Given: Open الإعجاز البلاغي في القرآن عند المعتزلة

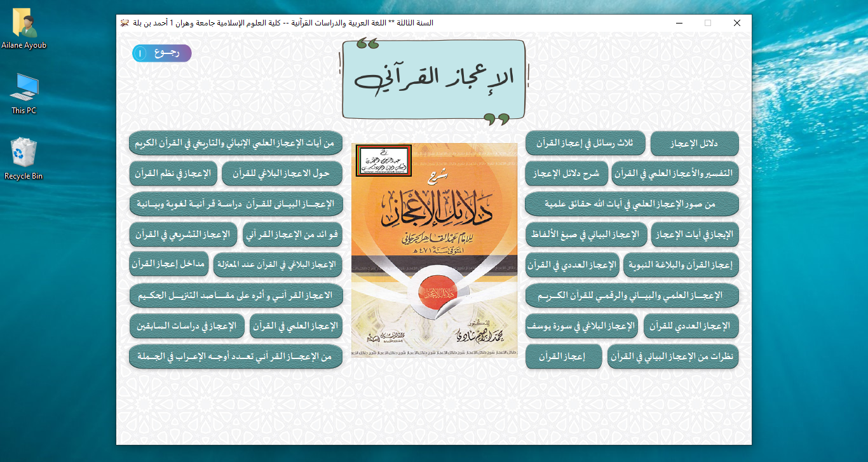Looking at the screenshot, I should click(278, 264).
